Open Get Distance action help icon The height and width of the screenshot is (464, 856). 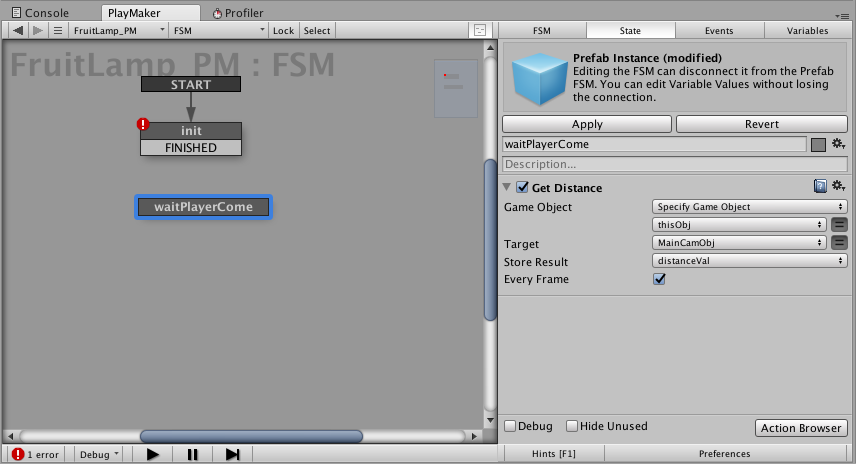tap(820, 187)
